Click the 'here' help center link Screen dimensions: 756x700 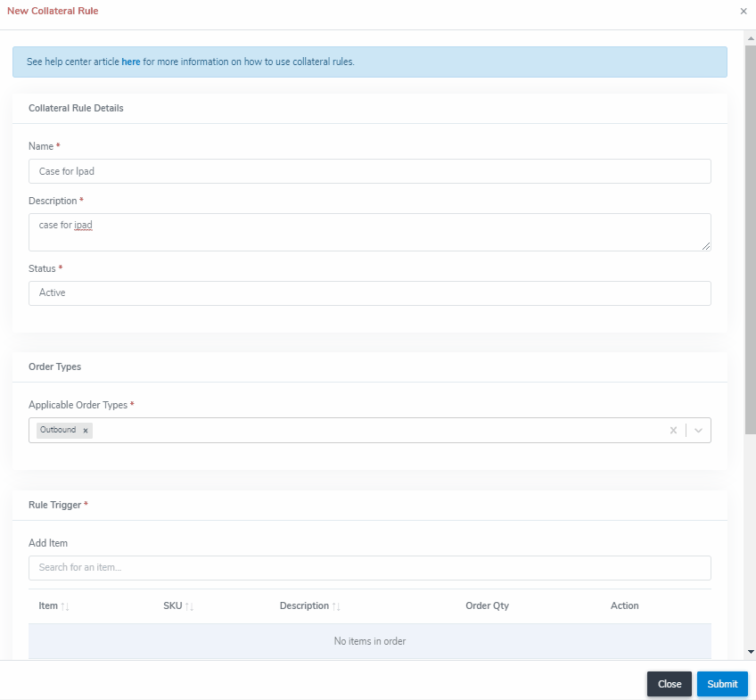point(131,62)
